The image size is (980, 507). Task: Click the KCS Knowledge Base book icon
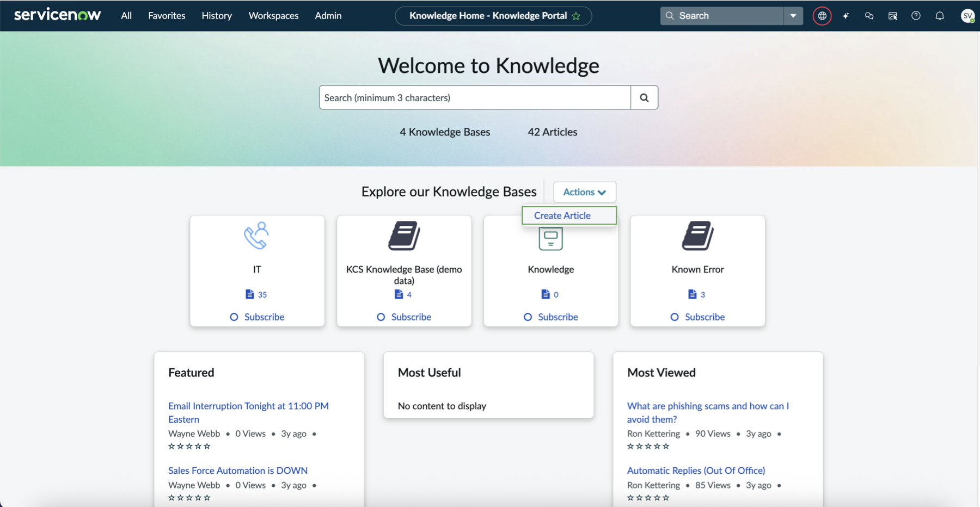[x=404, y=236]
